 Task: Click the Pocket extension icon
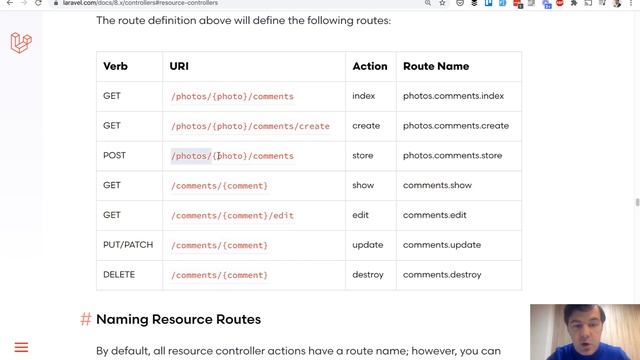(x=460, y=3)
